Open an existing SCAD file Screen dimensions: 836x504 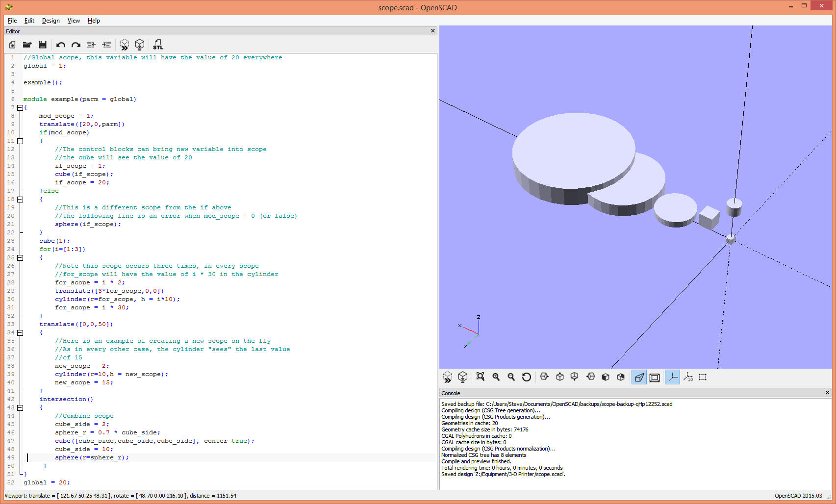coord(27,45)
